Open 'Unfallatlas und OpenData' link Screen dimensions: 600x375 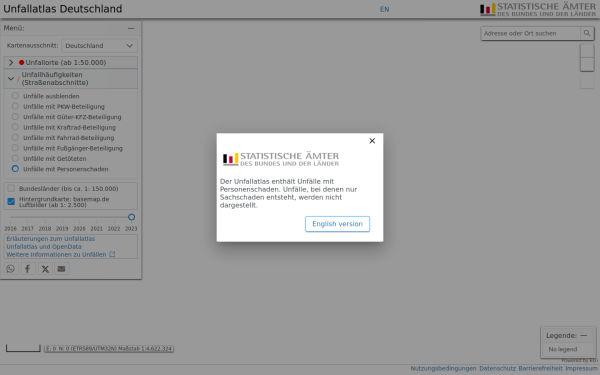click(x=44, y=246)
